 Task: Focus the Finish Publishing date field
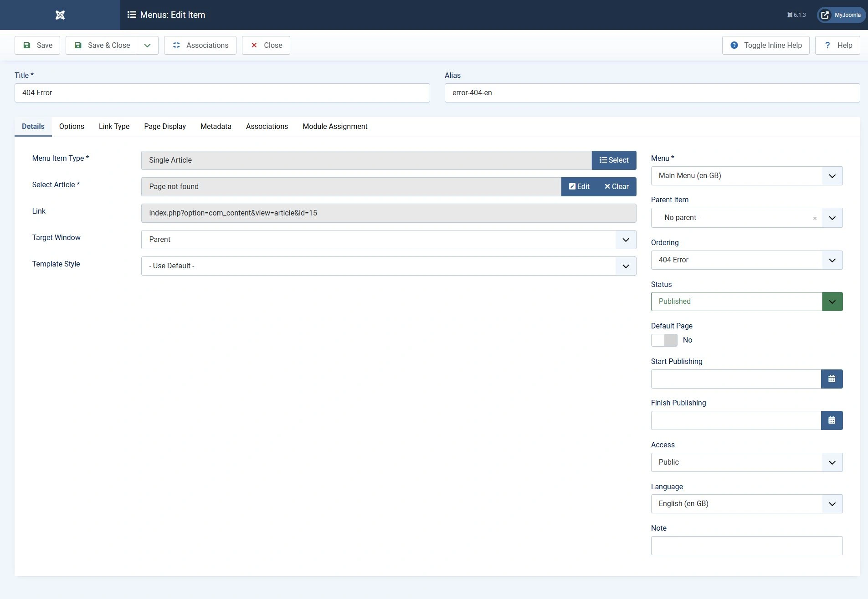[736, 420]
